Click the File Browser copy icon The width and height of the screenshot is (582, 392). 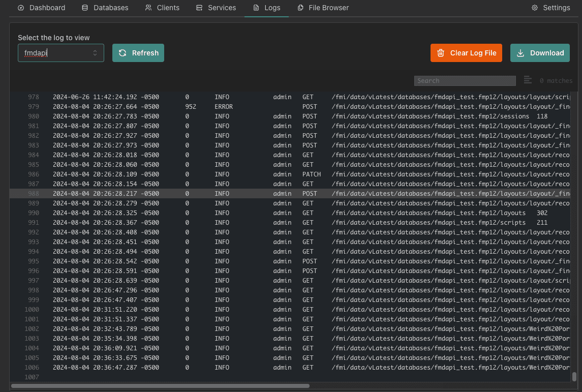(x=300, y=8)
